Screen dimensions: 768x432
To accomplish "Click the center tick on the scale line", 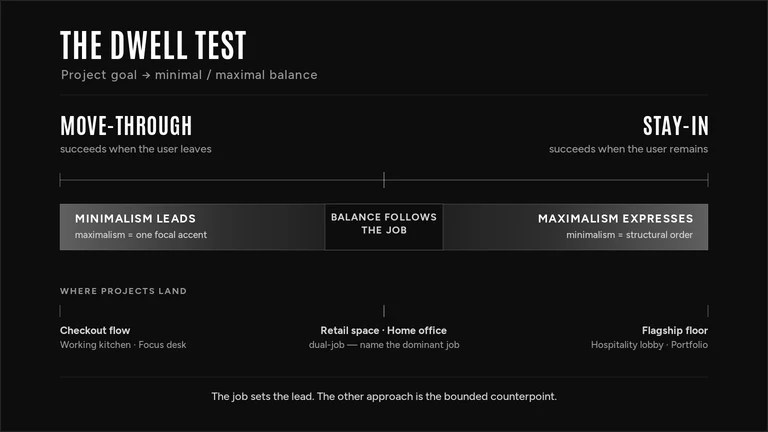I will pyautogui.click(x=384, y=180).
